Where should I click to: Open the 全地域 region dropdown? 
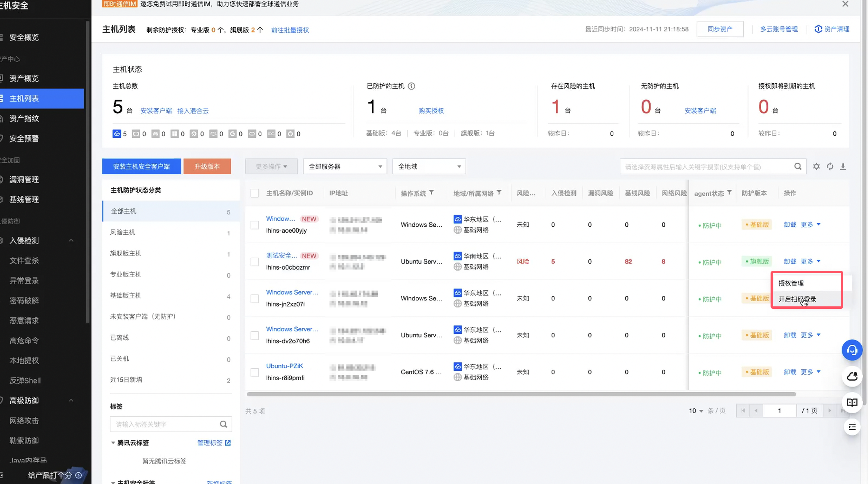[429, 166]
